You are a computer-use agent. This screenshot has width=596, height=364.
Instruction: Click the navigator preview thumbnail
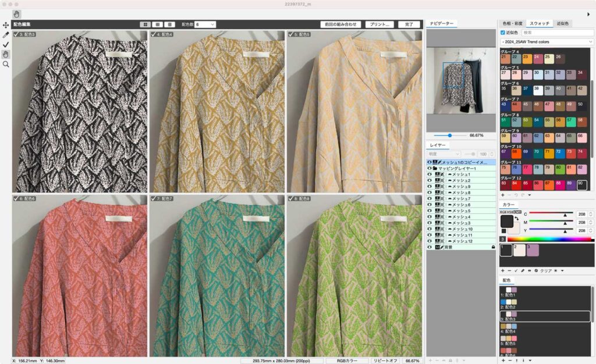click(461, 80)
